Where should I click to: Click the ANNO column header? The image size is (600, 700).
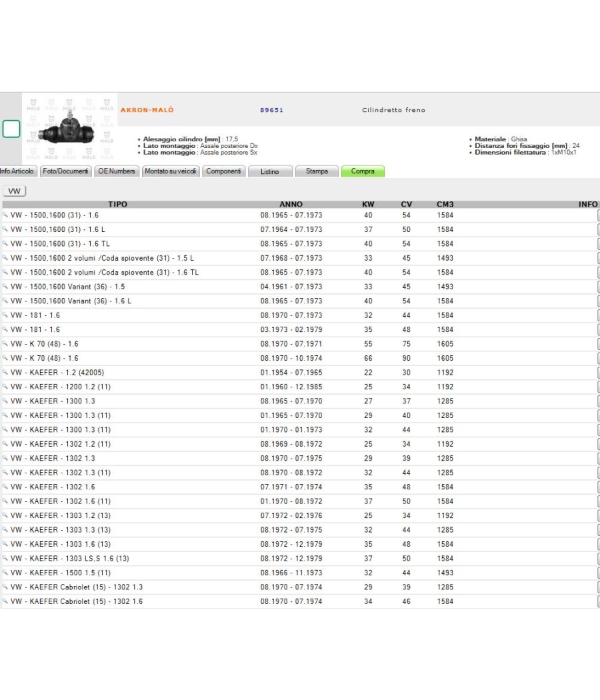291,204
